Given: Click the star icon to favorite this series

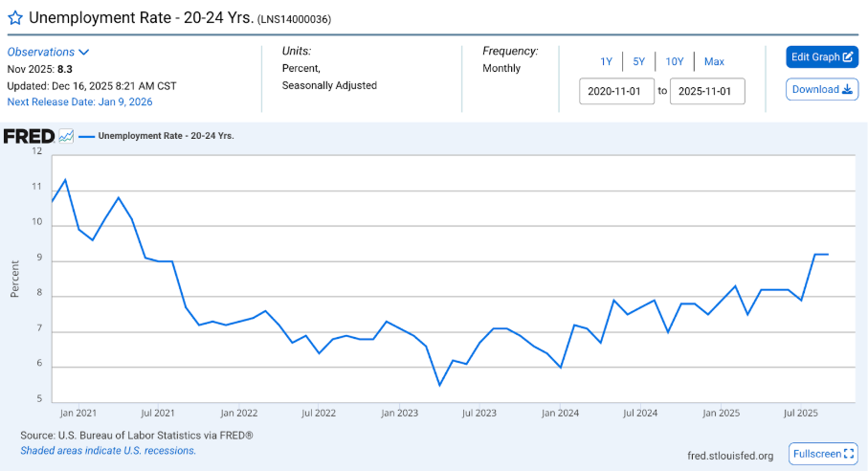Looking at the screenshot, I should (x=15, y=18).
